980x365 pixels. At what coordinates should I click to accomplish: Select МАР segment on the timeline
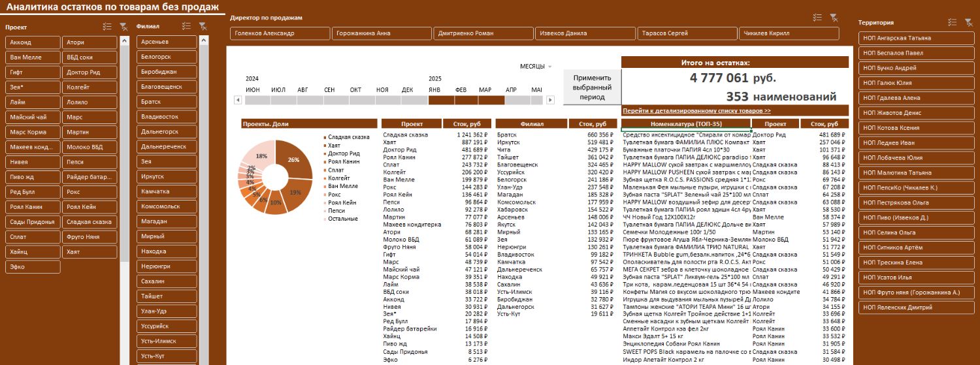492,100
